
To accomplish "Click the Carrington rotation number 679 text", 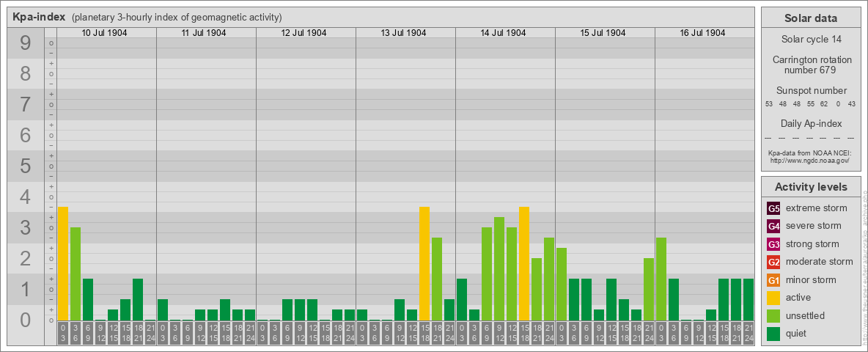I will 811,65.
